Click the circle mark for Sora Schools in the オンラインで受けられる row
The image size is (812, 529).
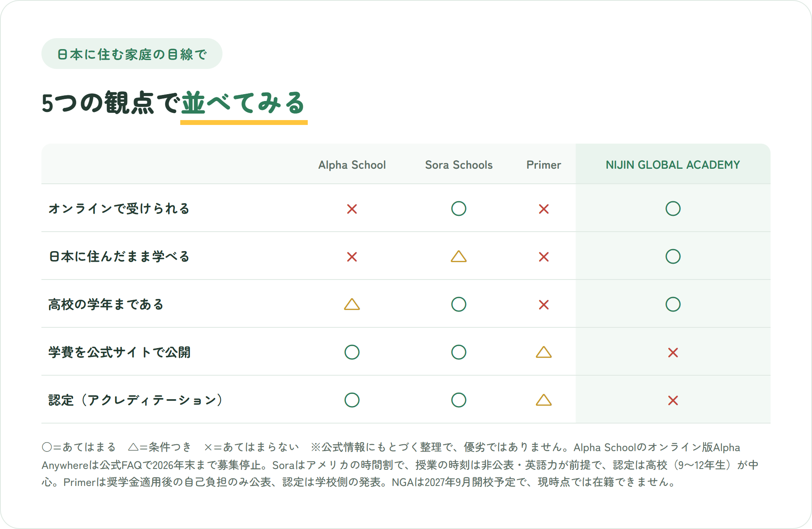[x=459, y=209]
